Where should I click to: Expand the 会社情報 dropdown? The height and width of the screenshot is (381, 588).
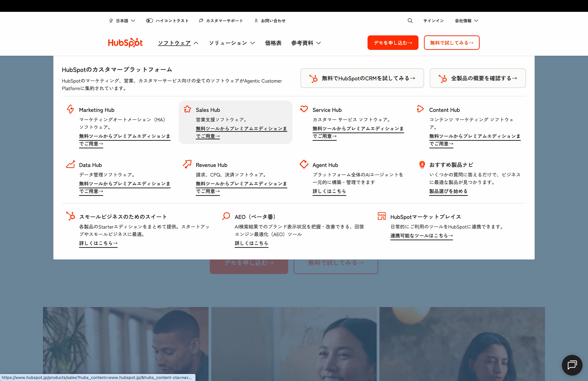[466, 20]
